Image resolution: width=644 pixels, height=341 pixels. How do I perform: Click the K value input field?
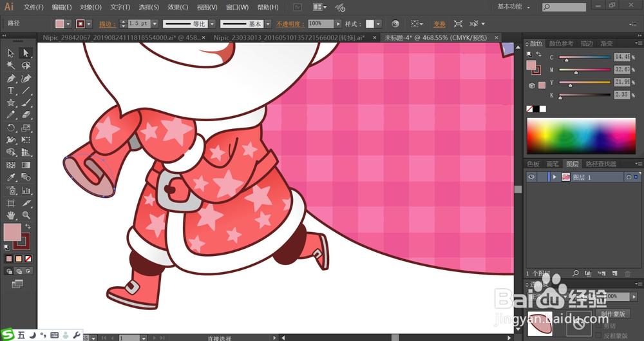click(622, 95)
